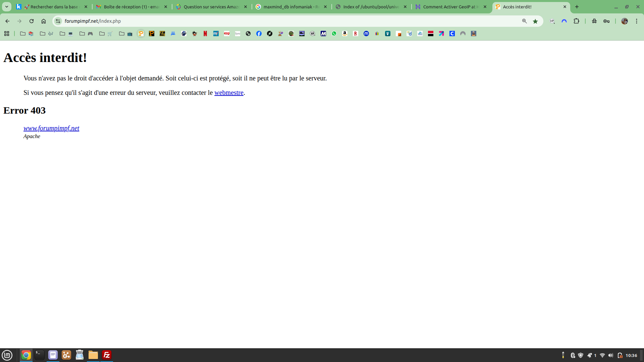Open the Facebook bookmark

pos(259,34)
